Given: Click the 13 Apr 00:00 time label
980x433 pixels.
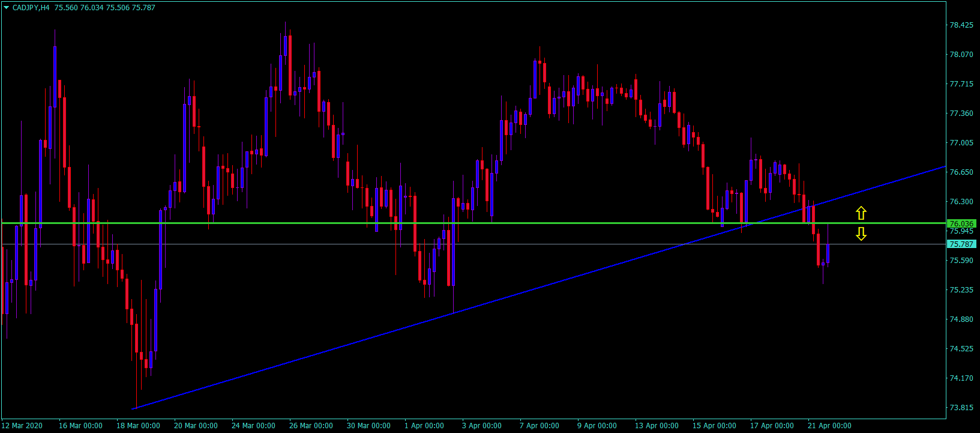Looking at the screenshot, I should (657, 426).
